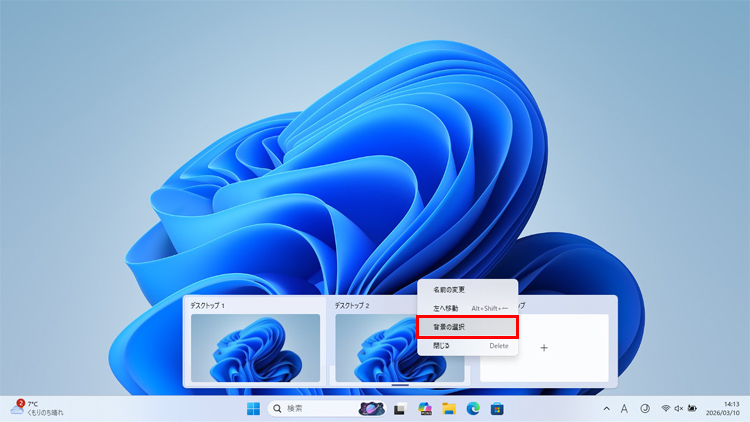
Task: Click the Wi-Fi network tray icon
Action: click(665, 408)
